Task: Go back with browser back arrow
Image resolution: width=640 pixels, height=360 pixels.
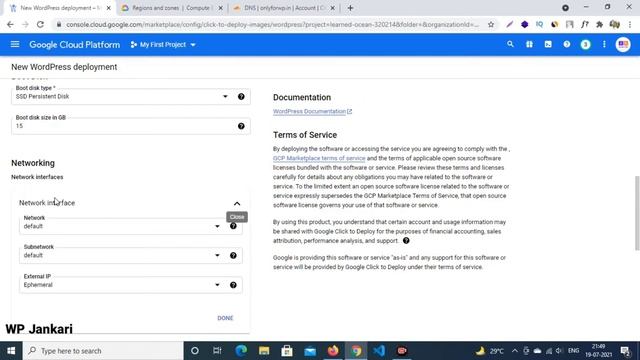Action: pyautogui.click(x=10, y=24)
